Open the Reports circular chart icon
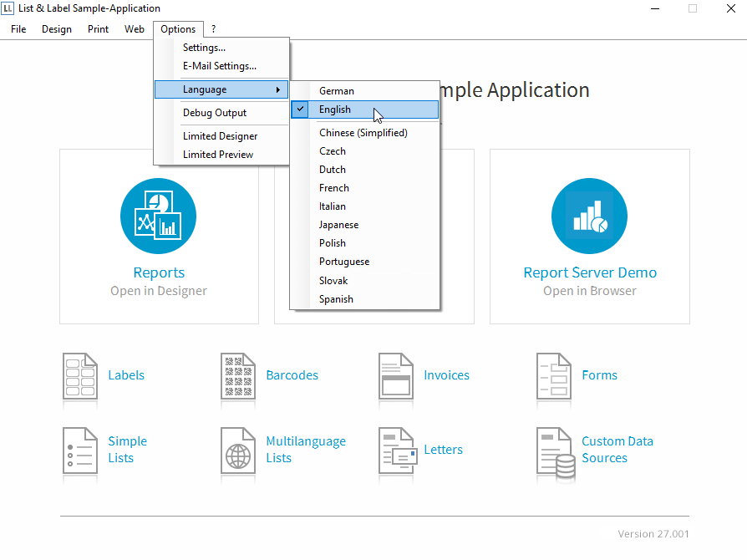The image size is (747, 560). click(x=158, y=216)
